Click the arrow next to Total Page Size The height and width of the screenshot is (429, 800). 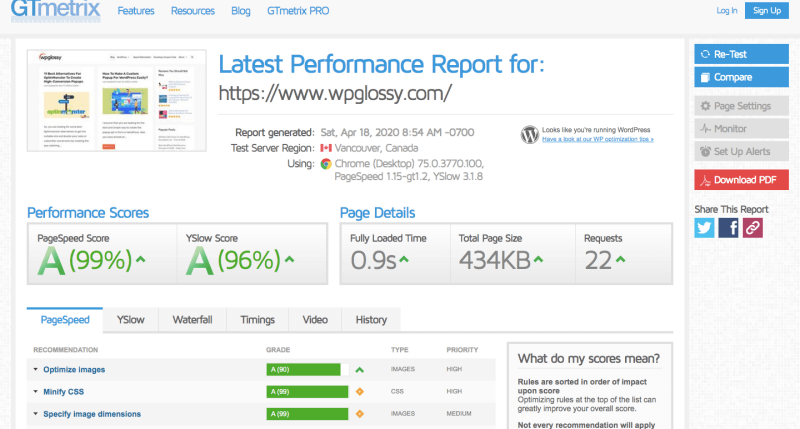point(538,259)
